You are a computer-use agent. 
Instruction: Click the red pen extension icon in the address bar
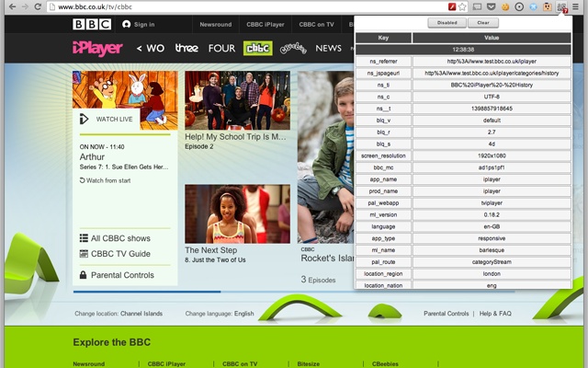(452, 6)
